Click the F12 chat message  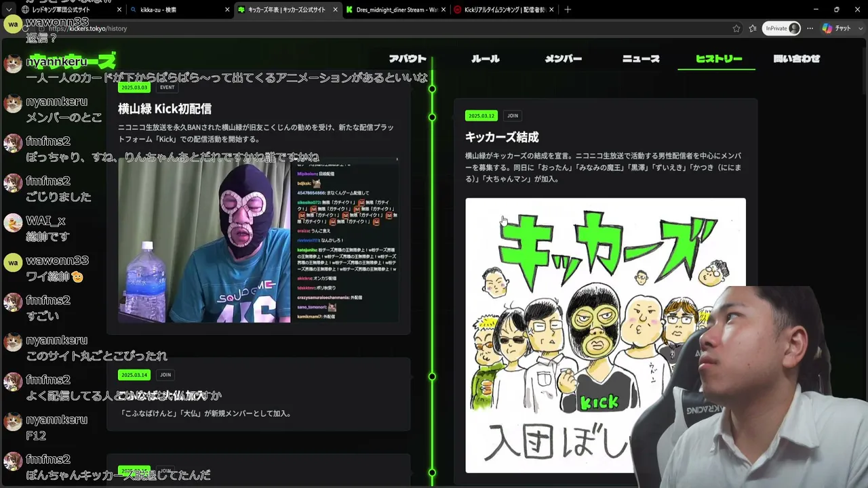tap(36, 435)
